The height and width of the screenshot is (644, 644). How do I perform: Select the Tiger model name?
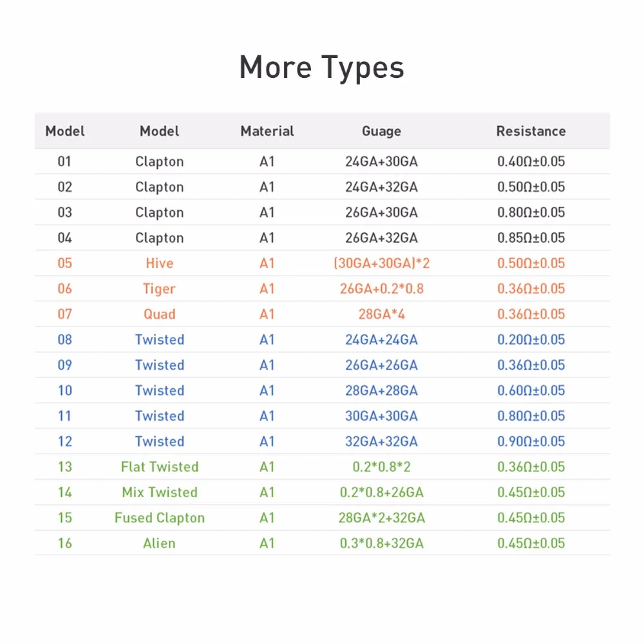click(x=159, y=289)
